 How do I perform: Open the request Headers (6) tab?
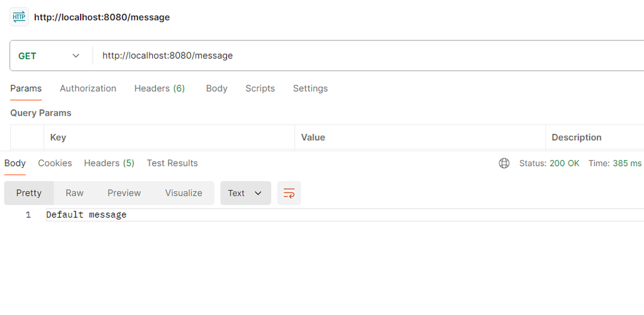[x=159, y=88]
